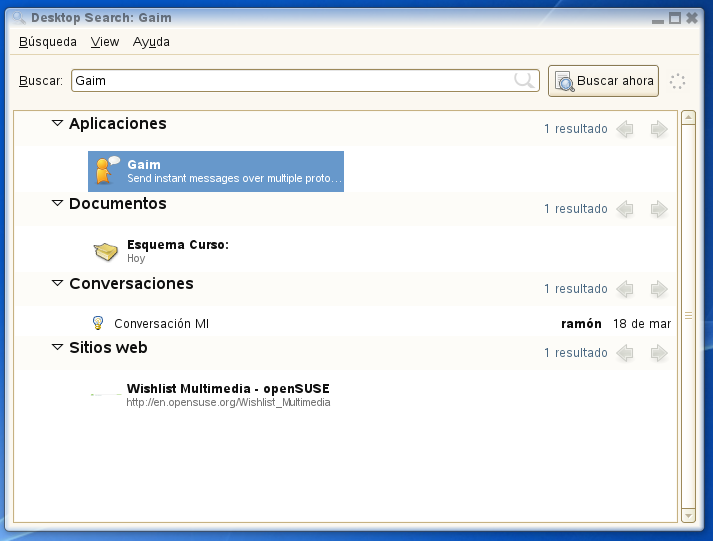Open Wishlist Multimedia - openSUSE result
The width and height of the screenshot is (713, 541).
point(227,389)
